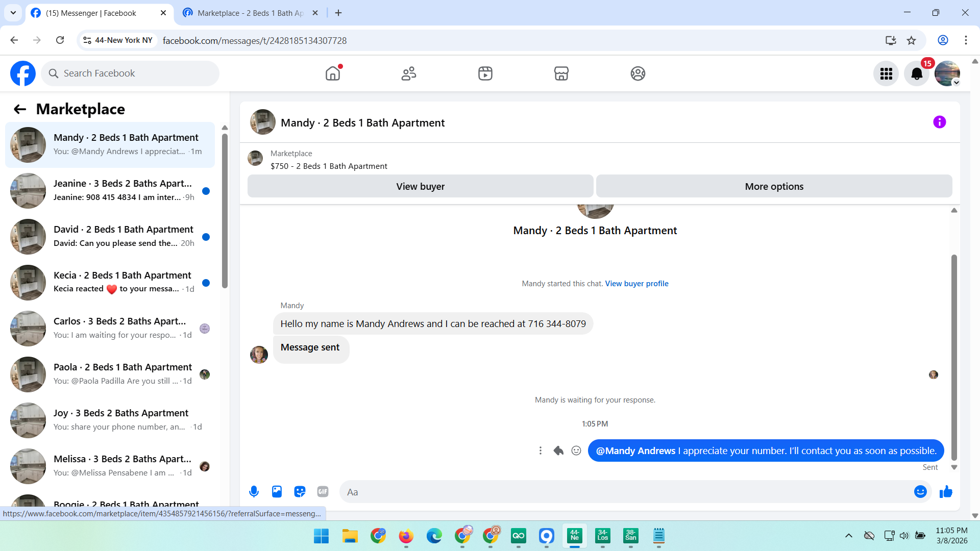Send a thumbs up like
Image resolution: width=980 pixels, height=551 pixels.
coord(946,492)
